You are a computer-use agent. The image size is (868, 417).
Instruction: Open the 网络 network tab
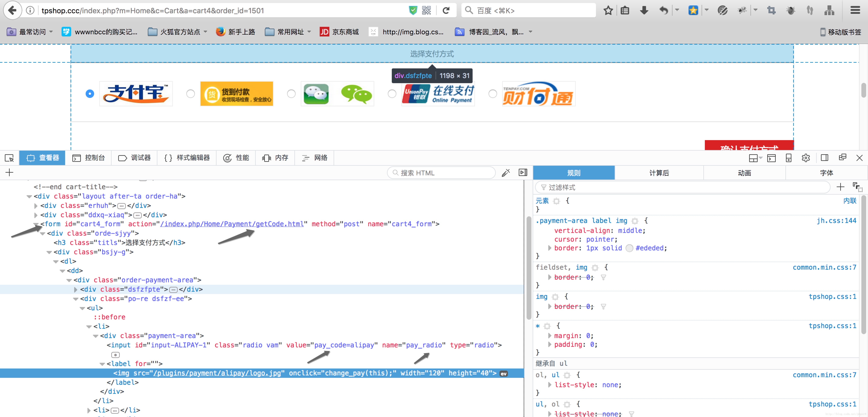click(315, 158)
